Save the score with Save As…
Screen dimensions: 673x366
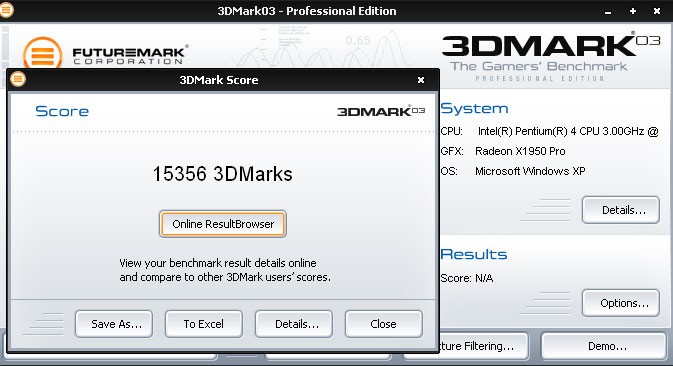pyautogui.click(x=114, y=324)
